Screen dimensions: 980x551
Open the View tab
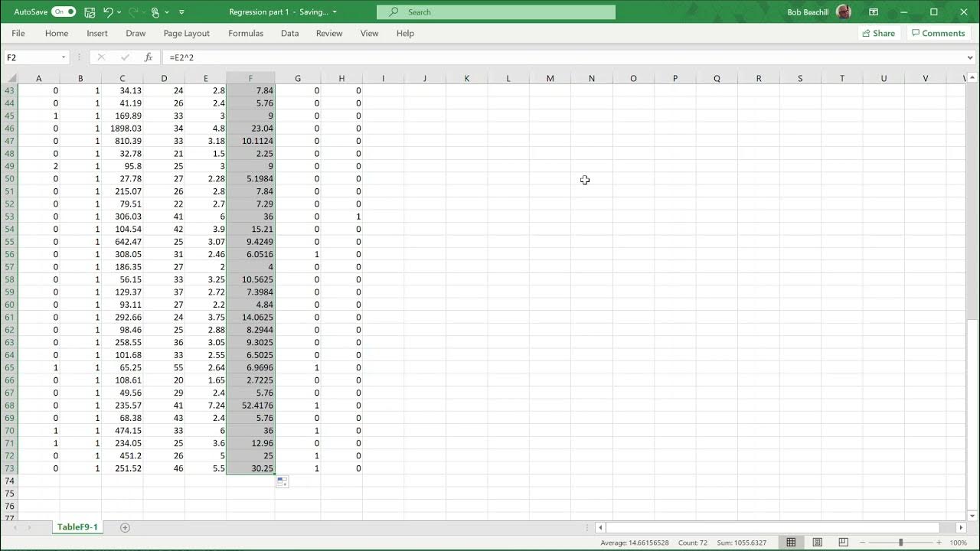(369, 34)
